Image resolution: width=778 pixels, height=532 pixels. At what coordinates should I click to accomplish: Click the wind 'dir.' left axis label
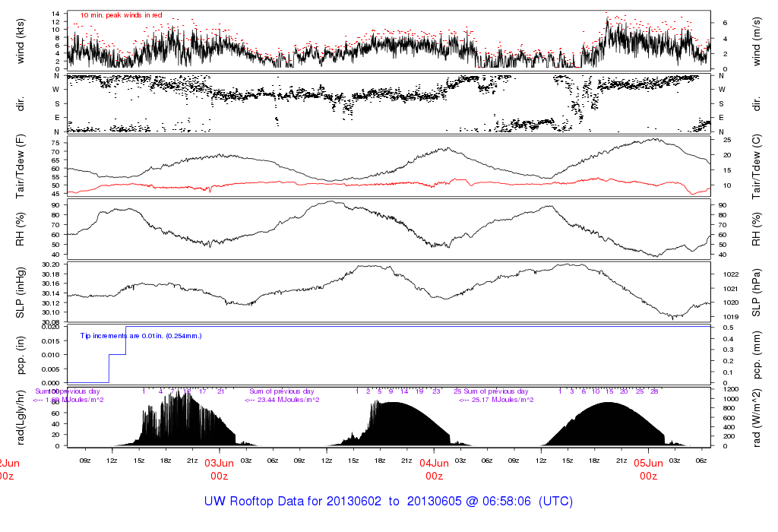click(21, 103)
